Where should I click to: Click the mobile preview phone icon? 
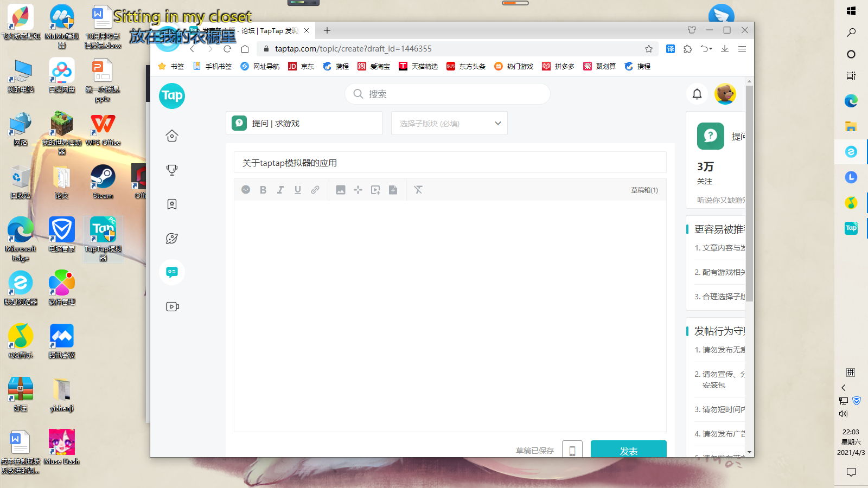pos(572,450)
